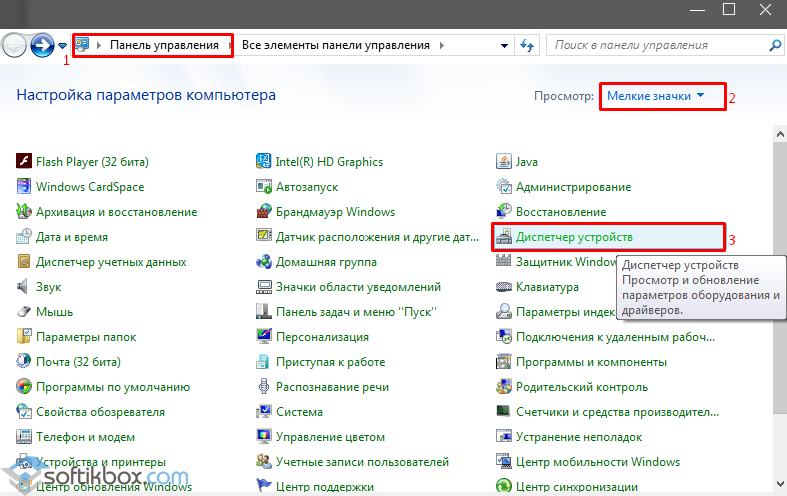Open the address bar history dropdown arrow

504,46
